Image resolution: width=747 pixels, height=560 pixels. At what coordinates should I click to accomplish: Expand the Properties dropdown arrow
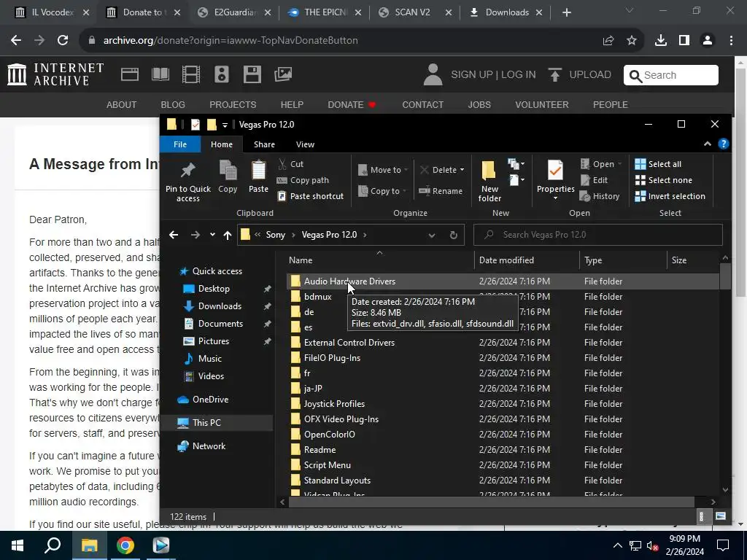pyautogui.click(x=555, y=198)
